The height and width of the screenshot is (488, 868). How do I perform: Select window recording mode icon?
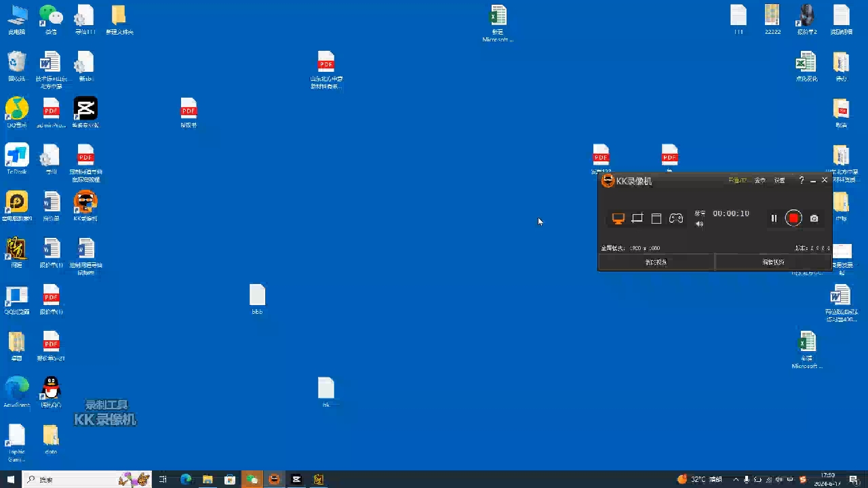[x=656, y=218]
